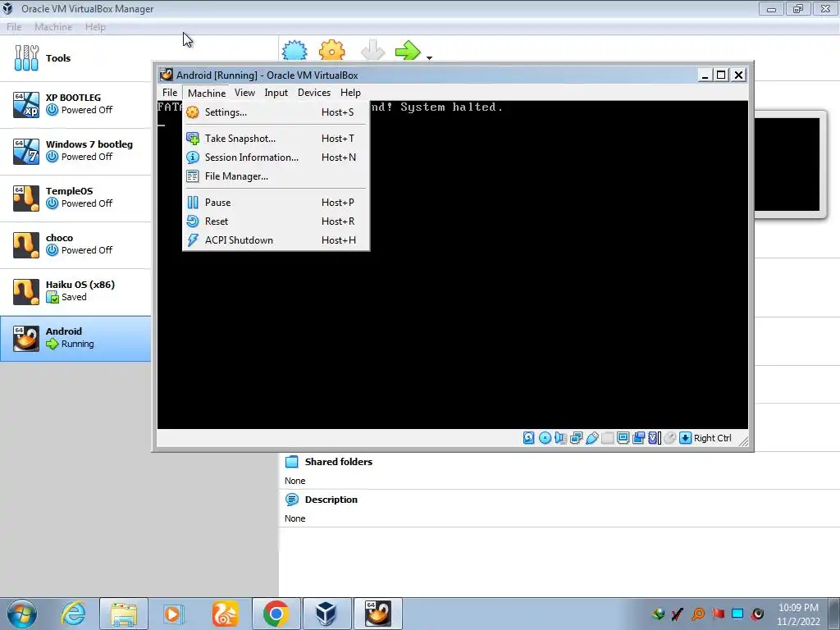The width and height of the screenshot is (840, 630).
Task: Click the display status icon in the VM status bar
Action: (623, 438)
